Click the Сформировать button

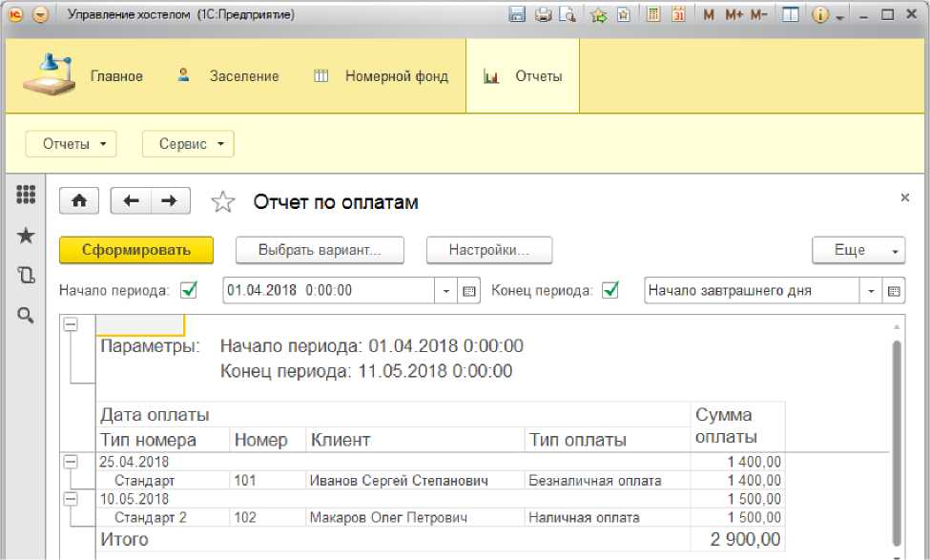(x=136, y=250)
